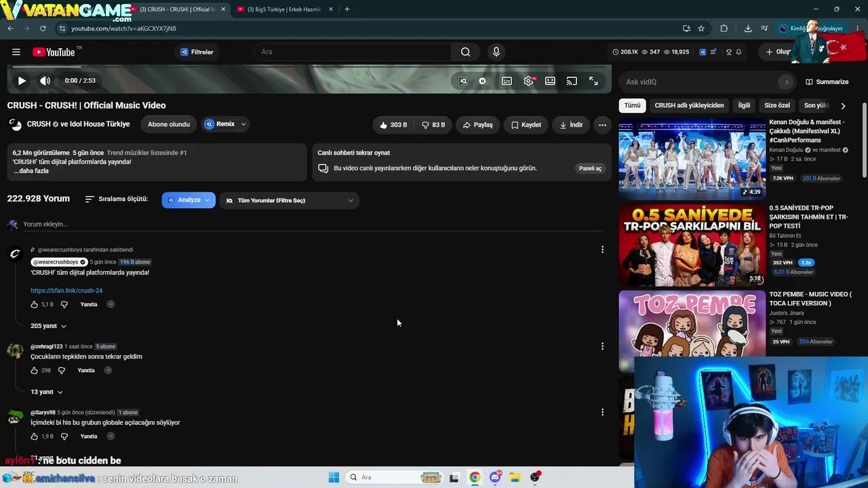This screenshot has width=868, height=488.
Task: Play the video
Action: point(22,81)
